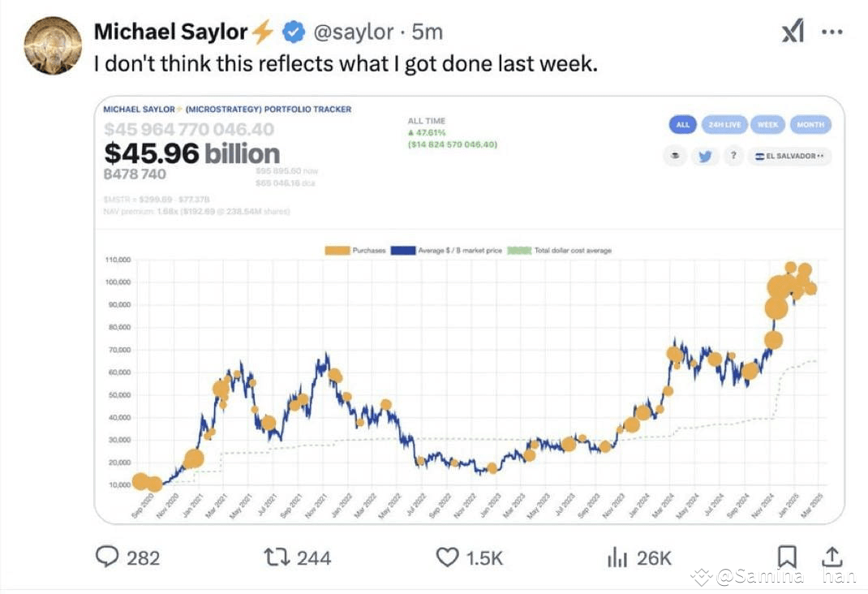868x594 pixels.
Task: Click the question mark help icon
Action: 733,155
